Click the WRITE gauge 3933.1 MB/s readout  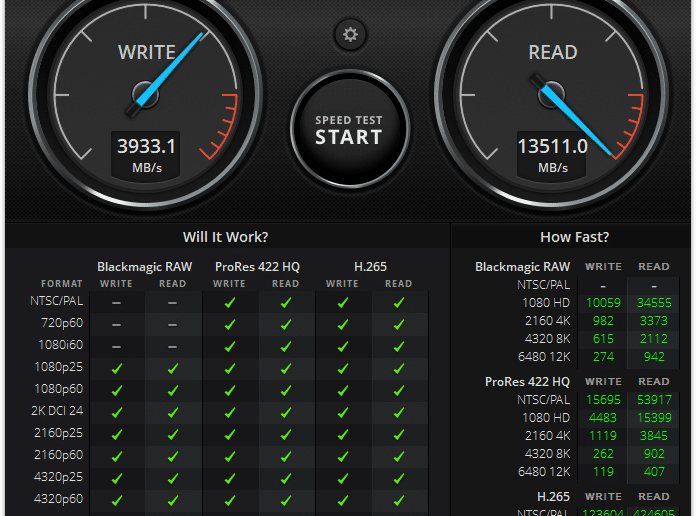pos(146,154)
